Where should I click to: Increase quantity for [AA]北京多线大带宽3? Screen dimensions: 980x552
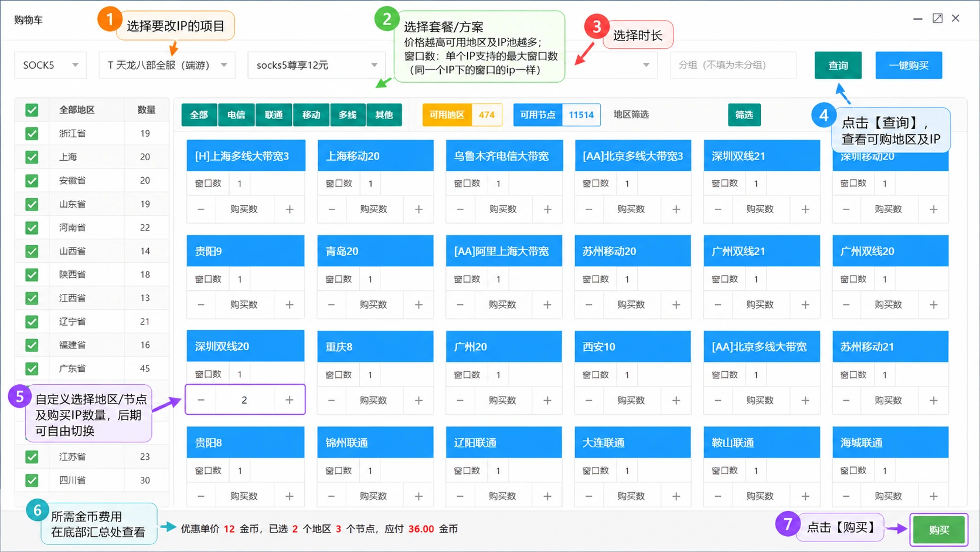tap(676, 209)
